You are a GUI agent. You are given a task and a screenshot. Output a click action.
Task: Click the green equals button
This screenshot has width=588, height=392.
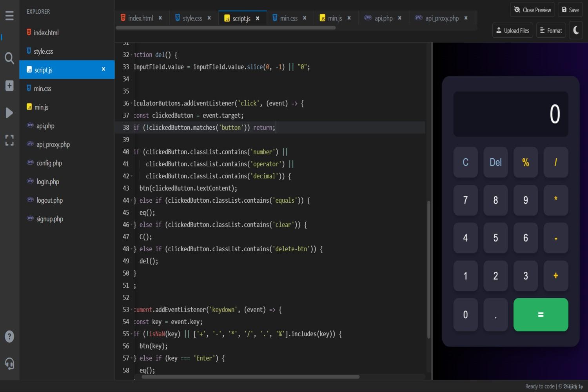tap(541, 315)
